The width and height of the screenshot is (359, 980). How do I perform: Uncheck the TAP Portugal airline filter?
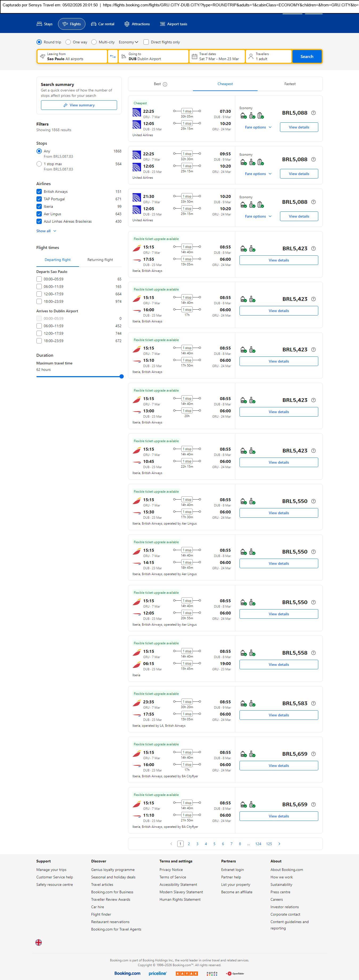39,199
